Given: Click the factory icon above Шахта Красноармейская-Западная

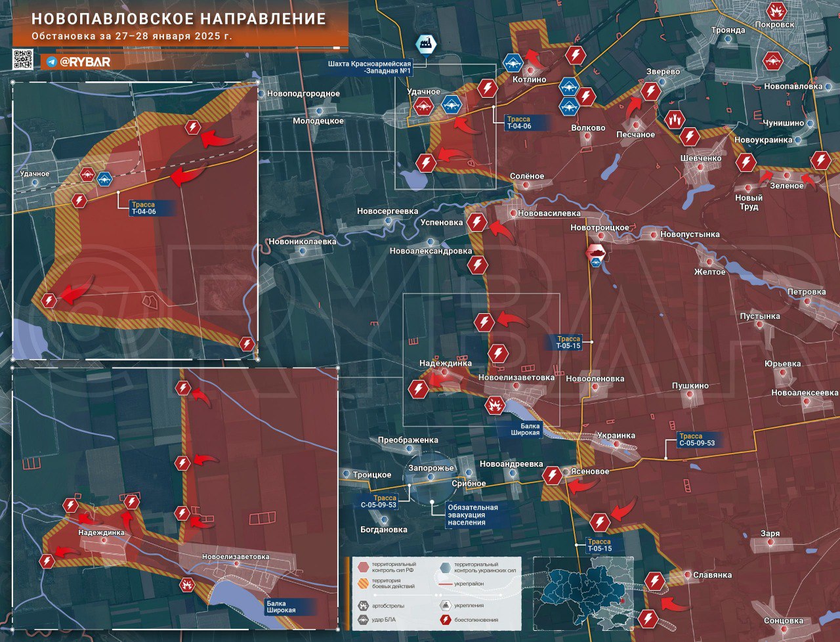Looking at the screenshot, I should [426, 45].
